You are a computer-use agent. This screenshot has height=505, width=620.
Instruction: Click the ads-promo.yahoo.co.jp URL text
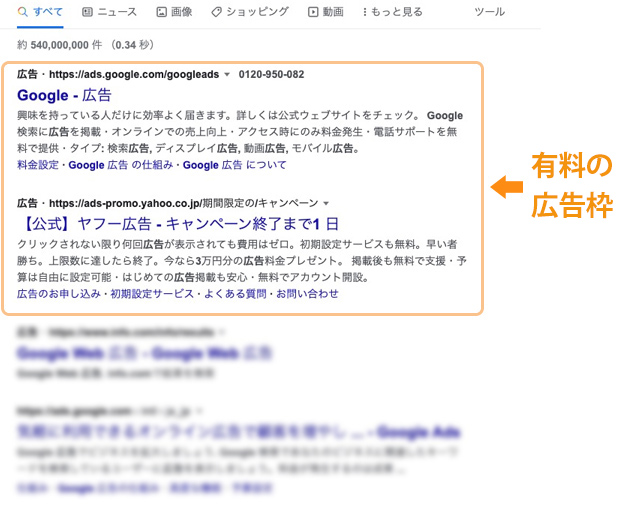(x=183, y=203)
